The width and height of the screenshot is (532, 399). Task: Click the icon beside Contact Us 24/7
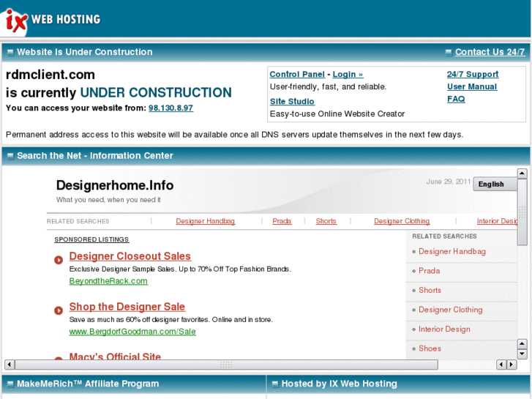tap(448, 52)
